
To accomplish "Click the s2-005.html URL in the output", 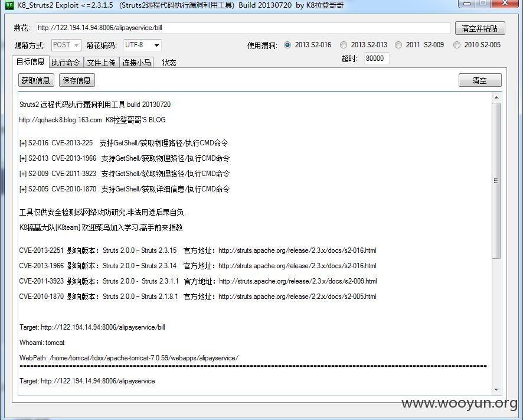I will [297, 297].
